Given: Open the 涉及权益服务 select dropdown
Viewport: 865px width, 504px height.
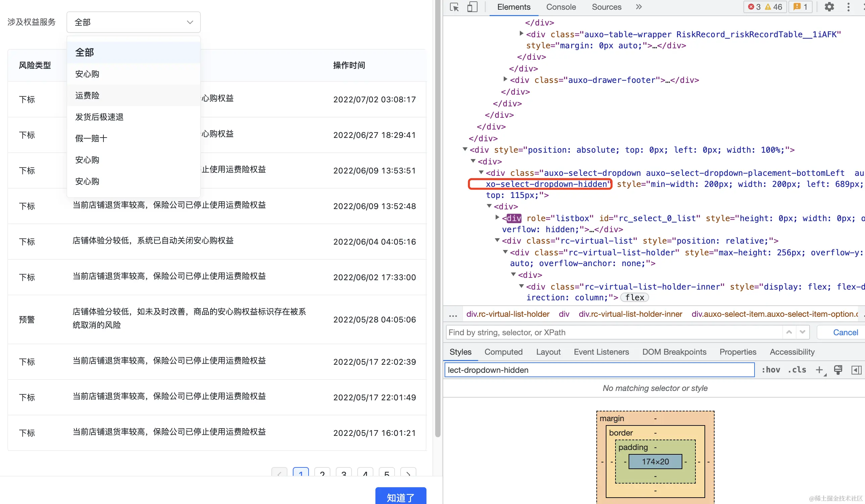Looking at the screenshot, I should [x=133, y=22].
